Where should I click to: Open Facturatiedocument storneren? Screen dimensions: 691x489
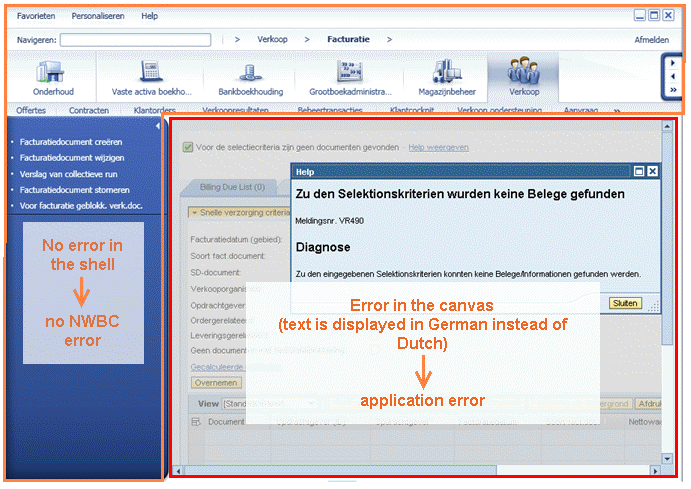tap(74, 190)
